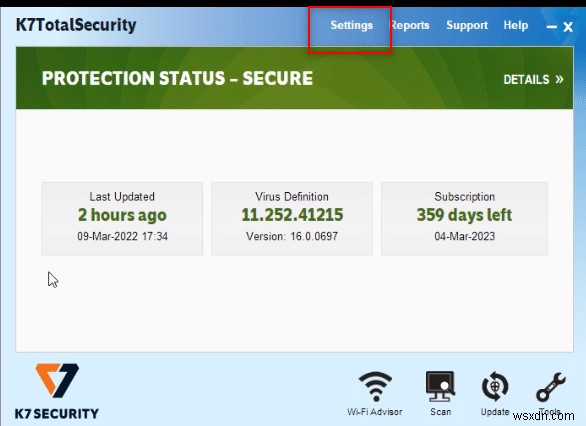Select the Last Updated info card
Screen dimensions: 586x426
click(122, 219)
